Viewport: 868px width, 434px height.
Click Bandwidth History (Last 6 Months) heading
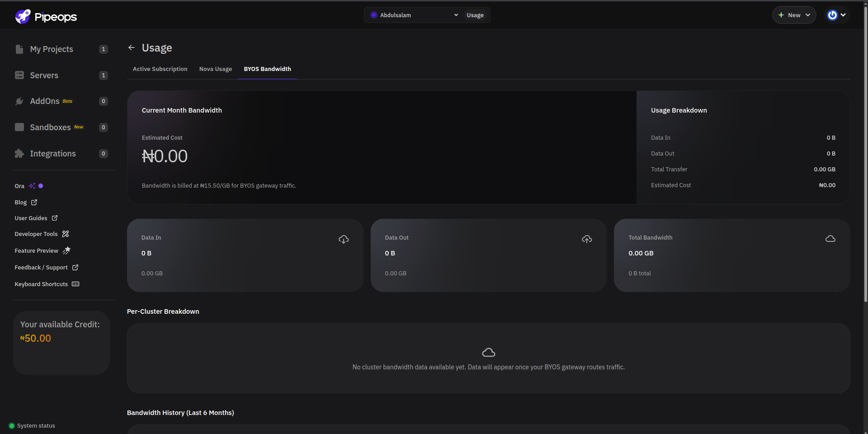coord(180,413)
